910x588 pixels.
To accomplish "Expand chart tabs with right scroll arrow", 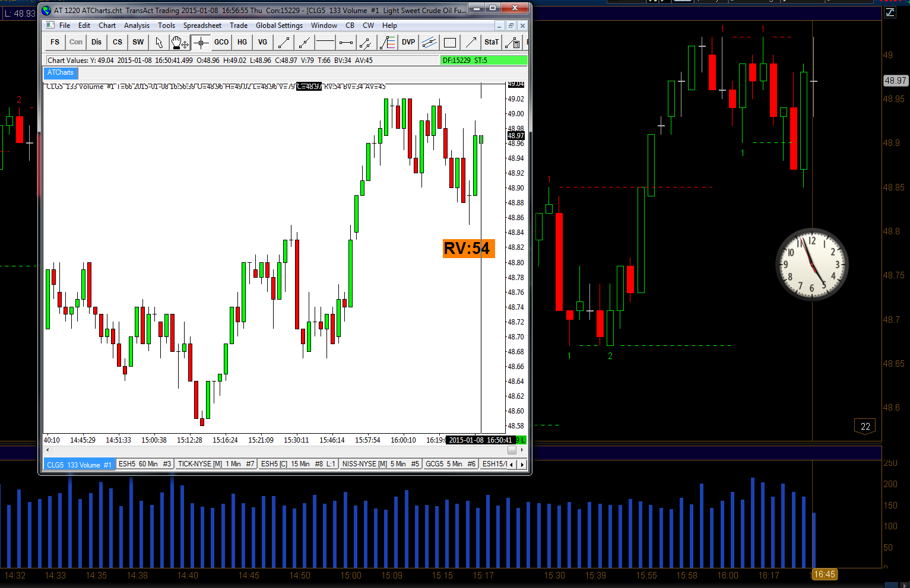I will point(522,465).
